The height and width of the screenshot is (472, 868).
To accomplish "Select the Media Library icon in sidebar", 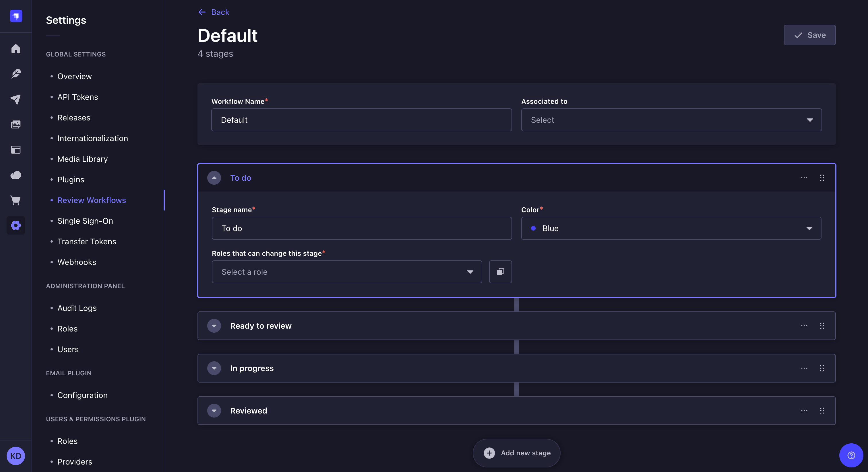I will coord(16,124).
